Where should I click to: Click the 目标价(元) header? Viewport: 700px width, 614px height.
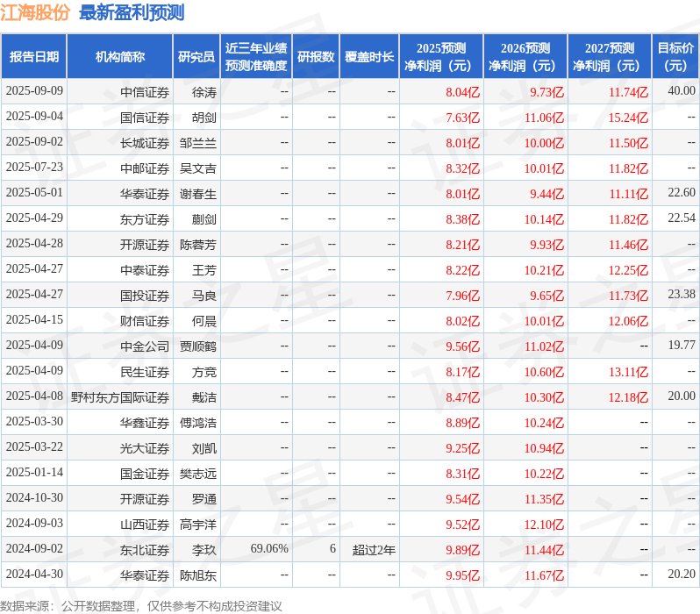(676, 57)
